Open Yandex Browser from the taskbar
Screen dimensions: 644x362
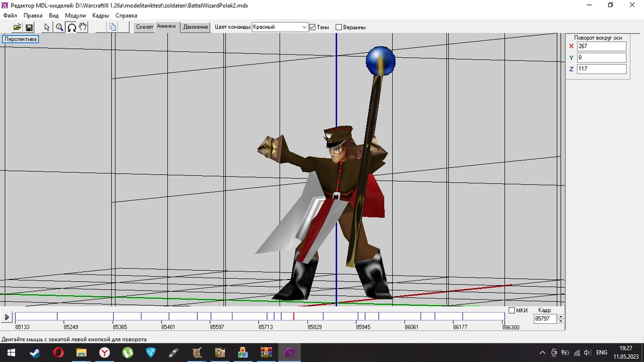(104, 352)
